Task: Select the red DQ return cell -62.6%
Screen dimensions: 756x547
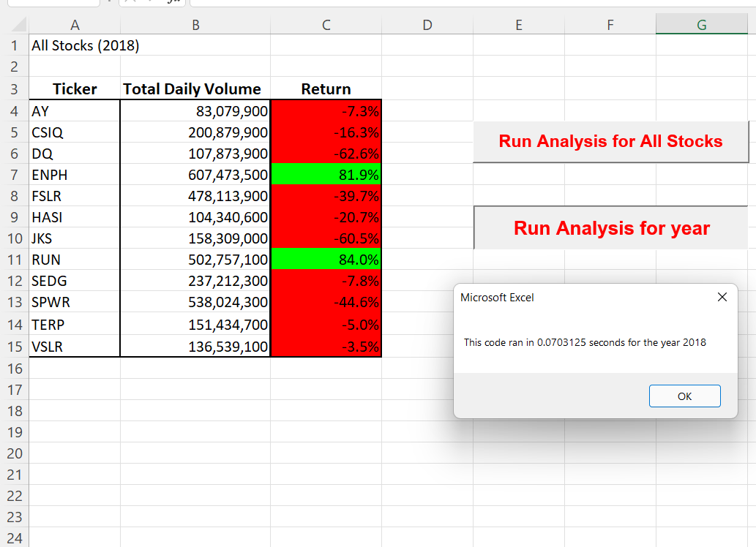Action: pyautogui.click(x=326, y=154)
